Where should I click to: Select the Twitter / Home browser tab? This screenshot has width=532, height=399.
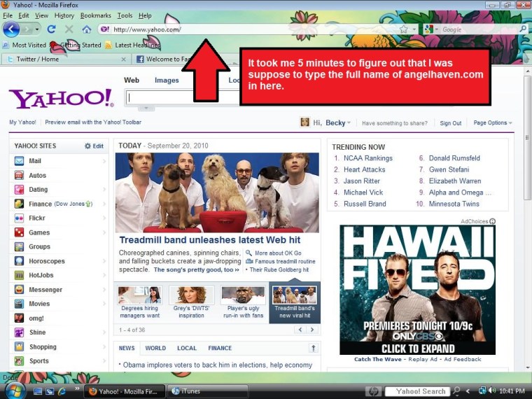[37, 59]
